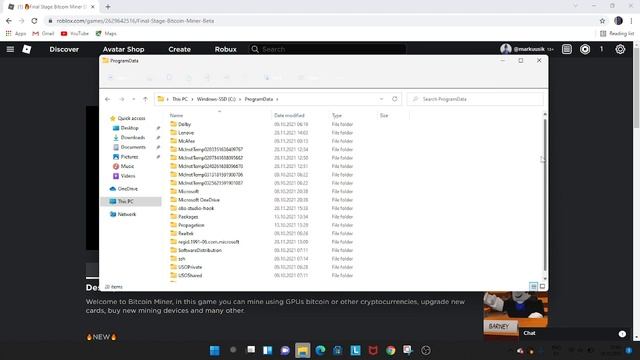Open the Roblox hamburger menu

pyautogui.click(x=10, y=49)
